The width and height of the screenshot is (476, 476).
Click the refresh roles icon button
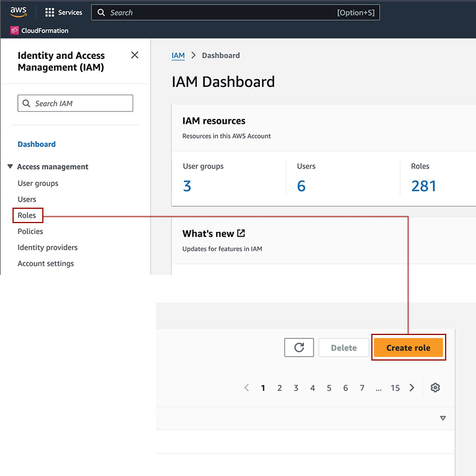pyautogui.click(x=299, y=347)
